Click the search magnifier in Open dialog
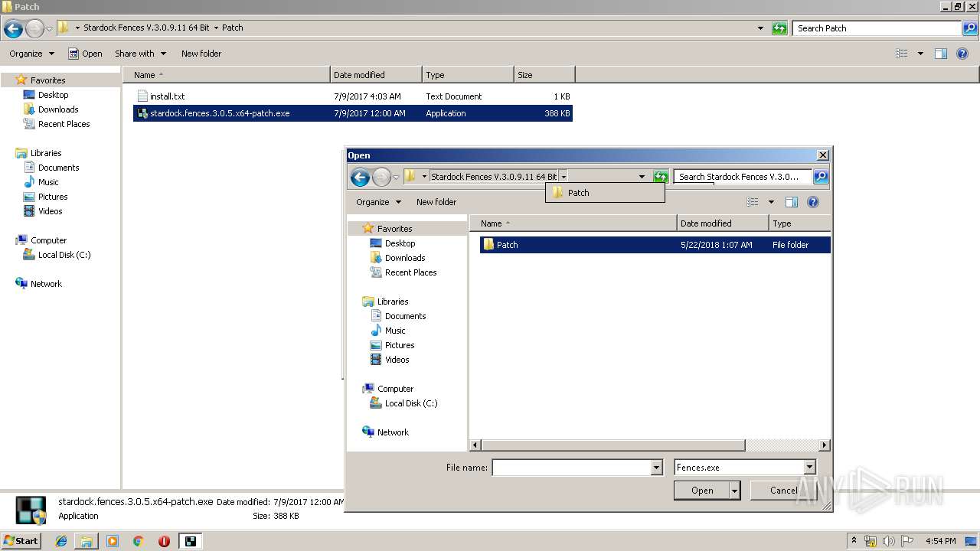Viewport: 980px width, 551px height. coord(821,177)
